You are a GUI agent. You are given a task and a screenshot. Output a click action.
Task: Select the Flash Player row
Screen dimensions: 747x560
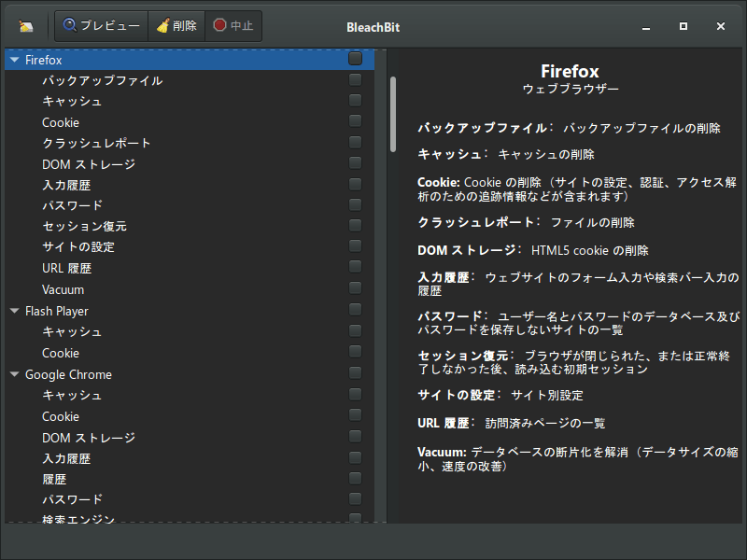(190, 311)
